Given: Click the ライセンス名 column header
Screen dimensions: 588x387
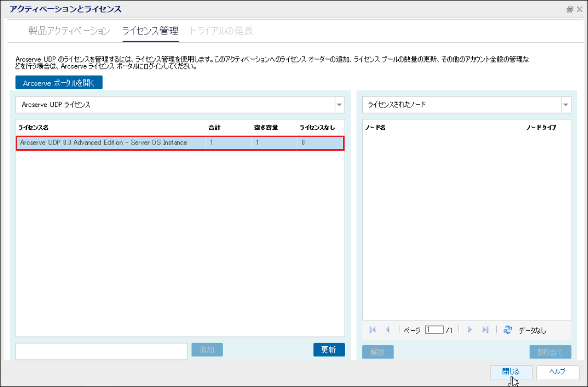Looking at the screenshot, I should pyautogui.click(x=33, y=128).
